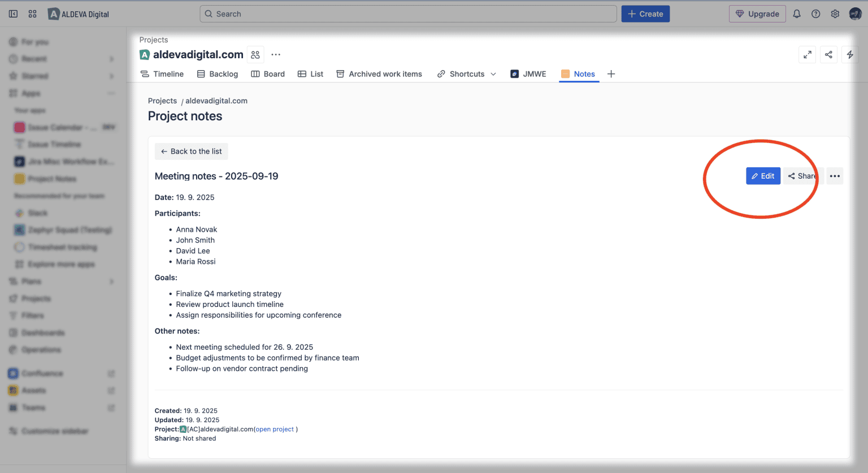Open the help question mark icon
This screenshot has width=868, height=473.
pos(816,14)
